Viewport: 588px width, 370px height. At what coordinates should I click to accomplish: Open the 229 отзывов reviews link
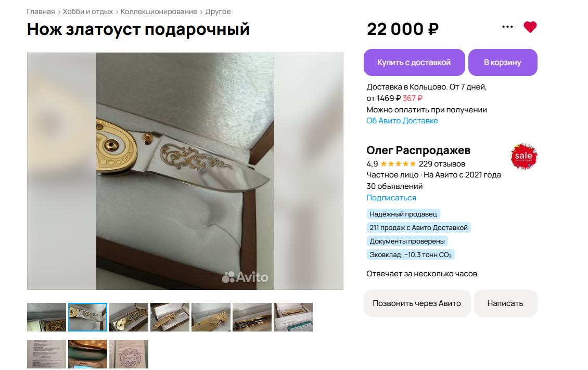click(442, 164)
